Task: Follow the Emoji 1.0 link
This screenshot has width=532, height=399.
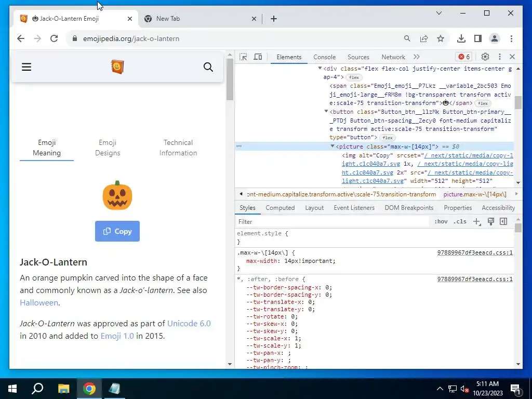Action: coord(117,336)
